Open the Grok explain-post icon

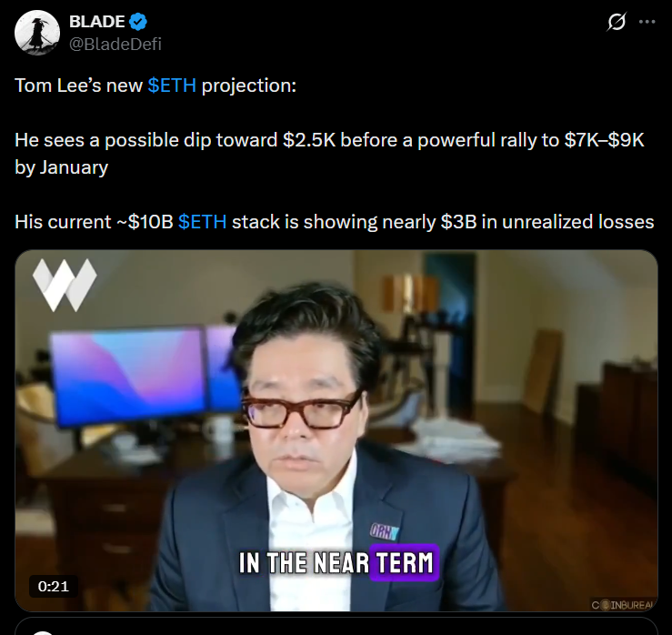(617, 22)
